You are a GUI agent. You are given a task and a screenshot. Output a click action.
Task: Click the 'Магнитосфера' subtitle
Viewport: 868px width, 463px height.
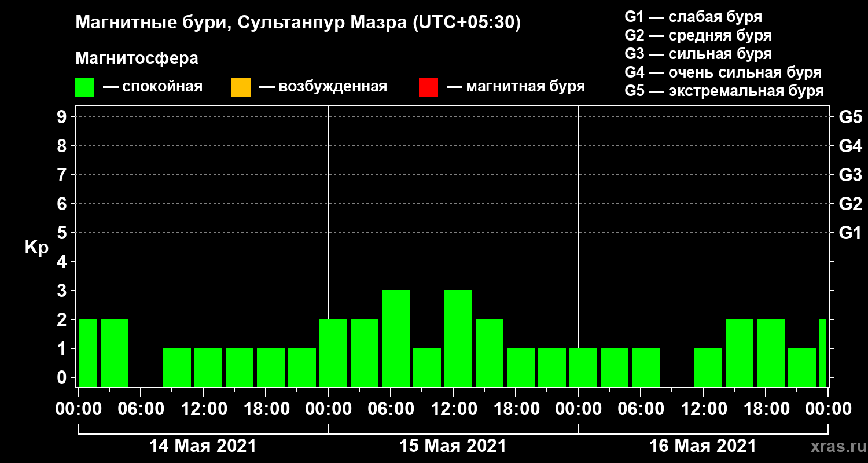[x=137, y=58]
